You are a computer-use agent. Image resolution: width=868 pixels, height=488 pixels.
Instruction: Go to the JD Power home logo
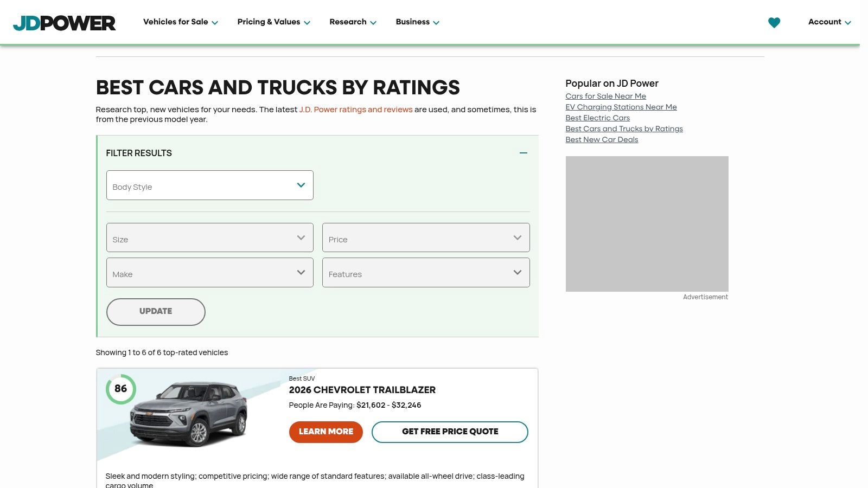(x=65, y=23)
